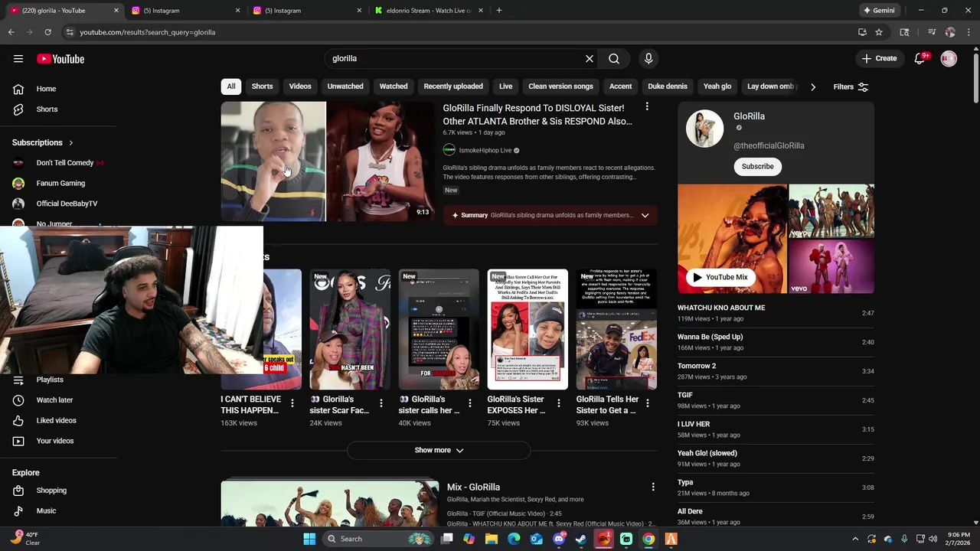The height and width of the screenshot is (551, 980).
Task: Advance the filter chips with the right arrow
Action: click(x=813, y=86)
